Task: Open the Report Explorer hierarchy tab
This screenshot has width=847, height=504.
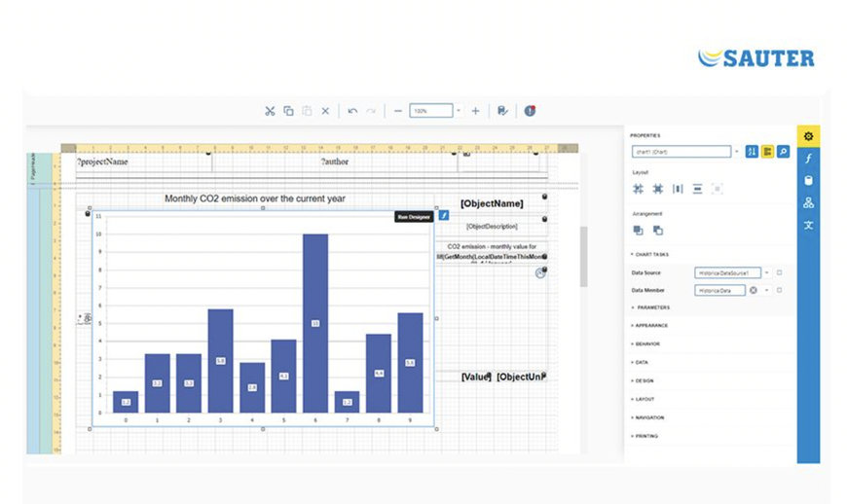Action: tap(808, 203)
